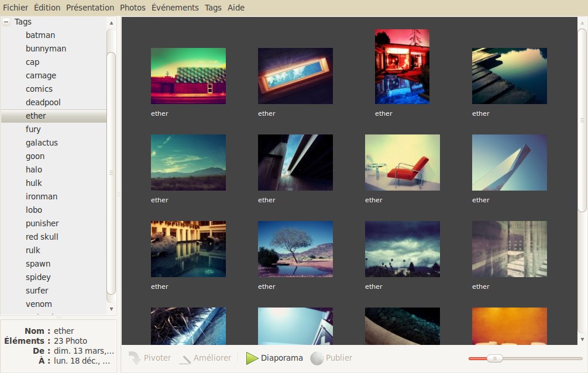Select the dark building overhang photo

pos(295,163)
